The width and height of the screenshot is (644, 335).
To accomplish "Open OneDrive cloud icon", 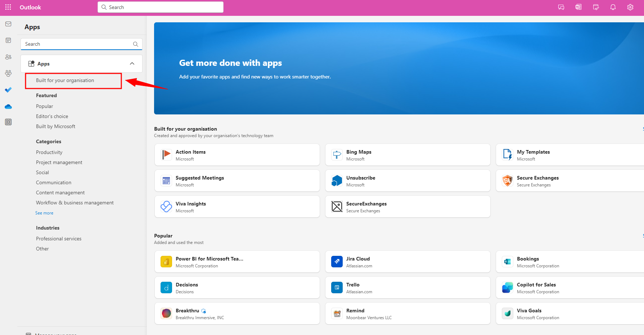I will (8, 107).
